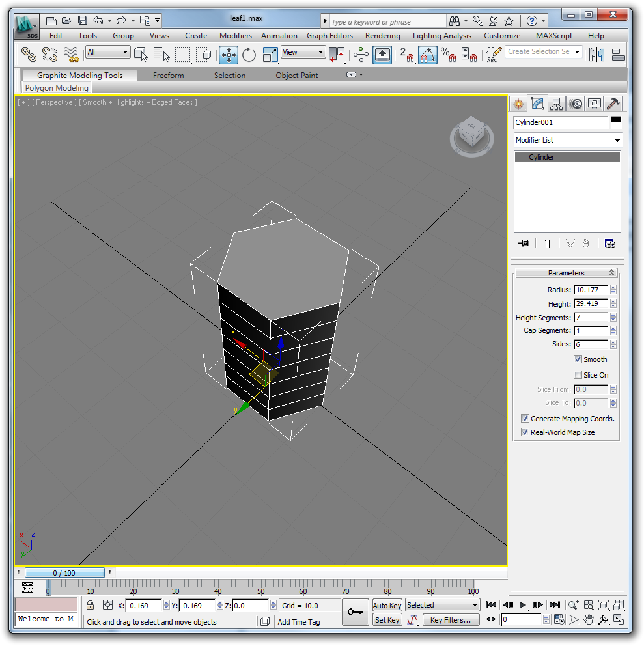Image resolution: width=644 pixels, height=646 pixels.
Task: Uncheck the Smooth checkbox
Action: coord(578,359)
